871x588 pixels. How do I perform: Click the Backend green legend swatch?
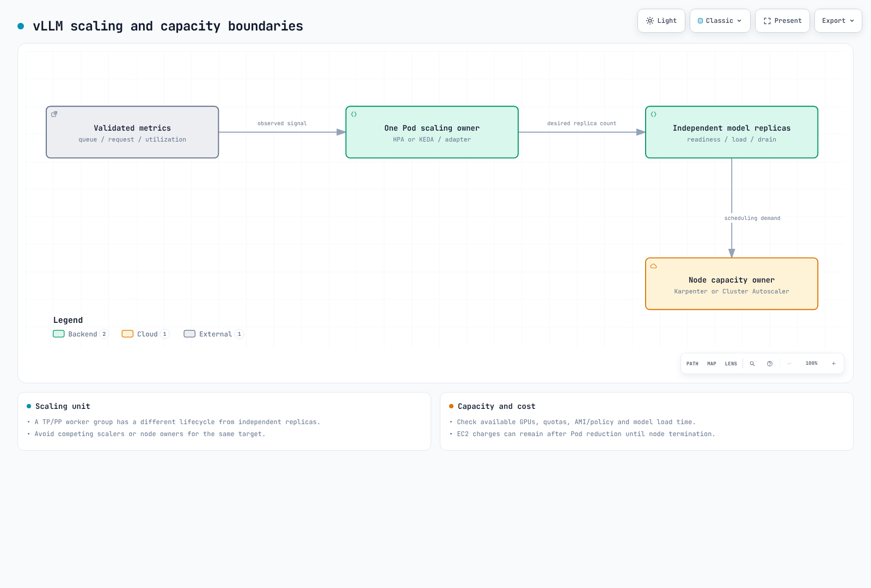pos(59,334)
